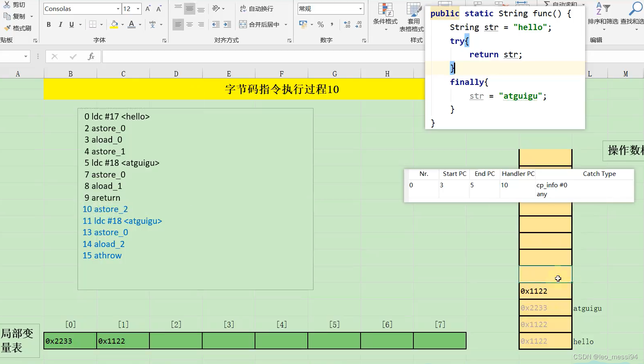The width and height of the screenshot is (644, 364).
Task: Open Find and Select (查找和选择)
Action: click(x=632, y=15)
